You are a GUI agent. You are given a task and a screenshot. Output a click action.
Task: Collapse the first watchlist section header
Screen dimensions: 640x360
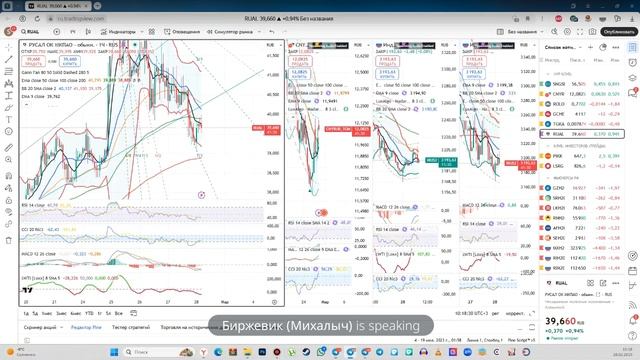[548, 74]
